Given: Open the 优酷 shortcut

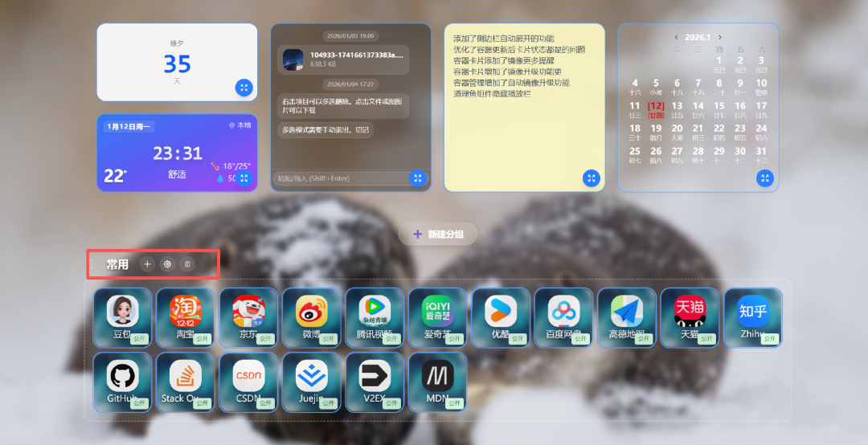Looking at the screenshot, I should click(501, 318).
